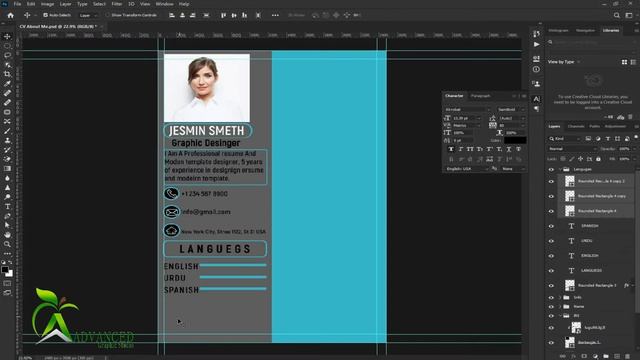Screen dimensions: 640x360
Task: Open the Auto-Select Layer dropdown
Action: tap(89, 16)
